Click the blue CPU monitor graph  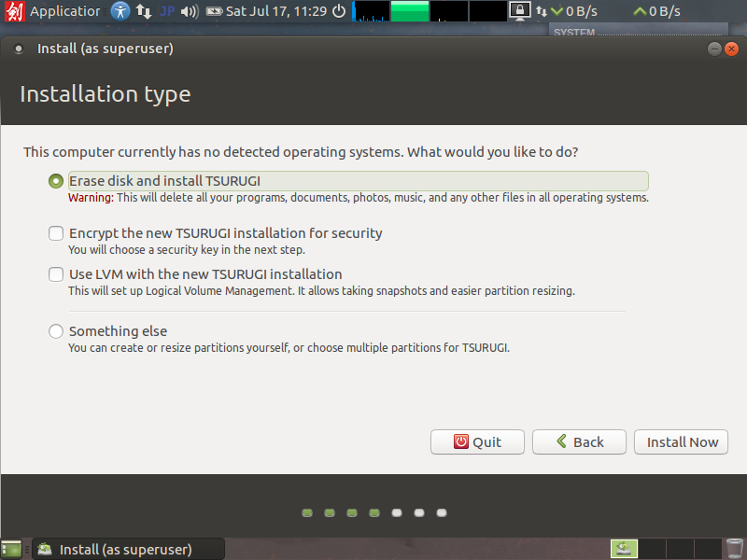(371, 11)
